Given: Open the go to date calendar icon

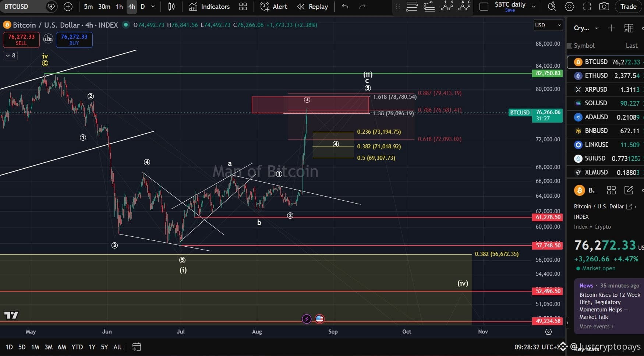Looking at the screenshot, I should [x=137, y=347].
